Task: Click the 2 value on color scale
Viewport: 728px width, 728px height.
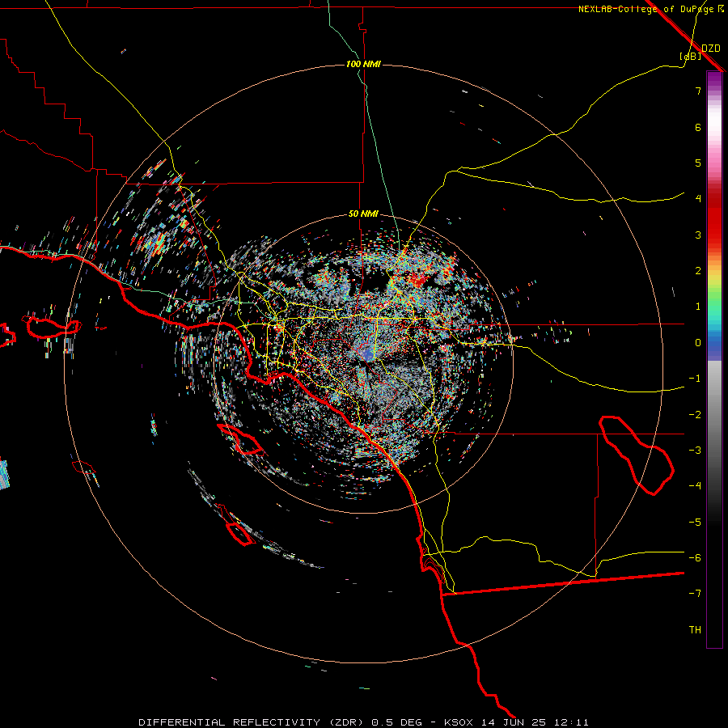Action: click(698, 271)
